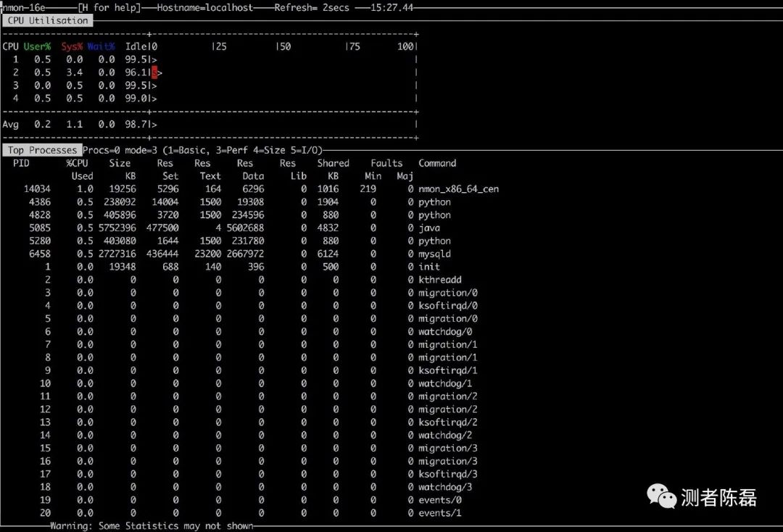Click the 5752396 size value of java
Viewport: 783px width, 532px height.
(117, 228)
